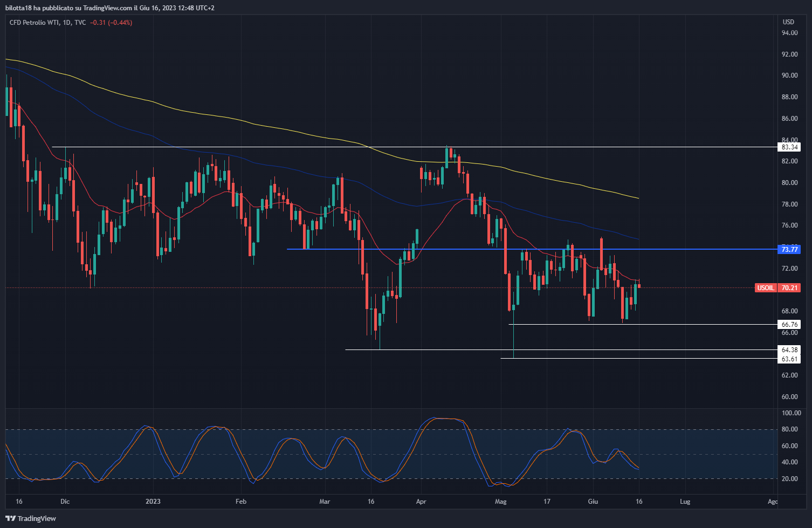
Task: Click the USD currency label on price axis
Action: [x=788, y=22]
